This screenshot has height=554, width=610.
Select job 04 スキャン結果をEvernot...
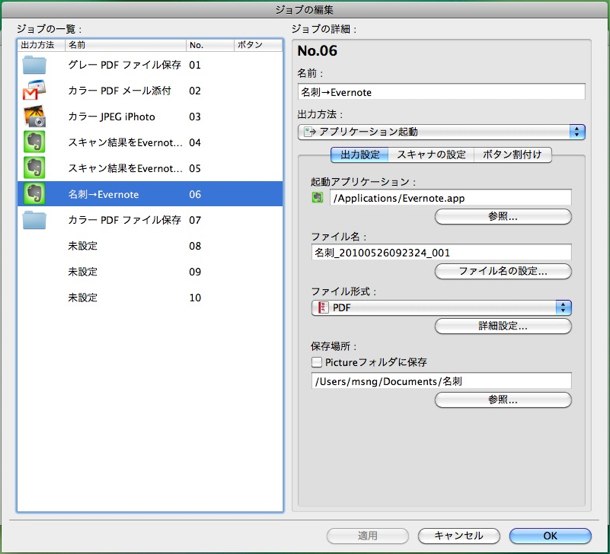click(150, 142)
